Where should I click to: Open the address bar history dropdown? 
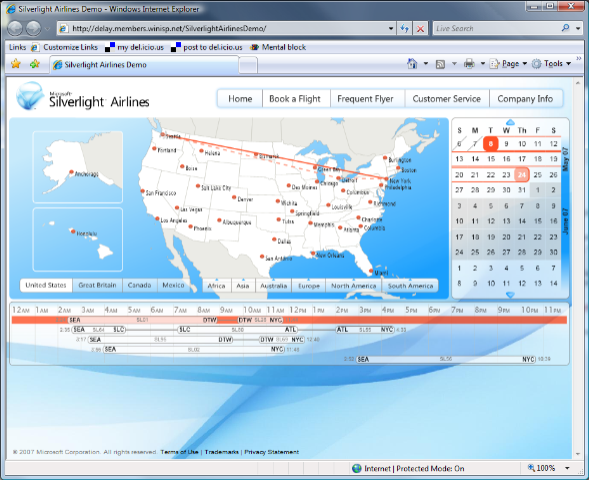pos(391,29)
